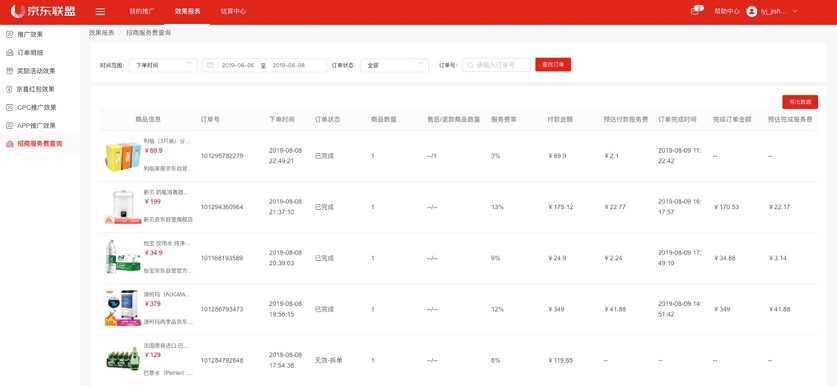This screenshot has height=386, width=837.
Task: Open the 订单状态 dropdown showing 全部
Action: [x=394, y=65]
